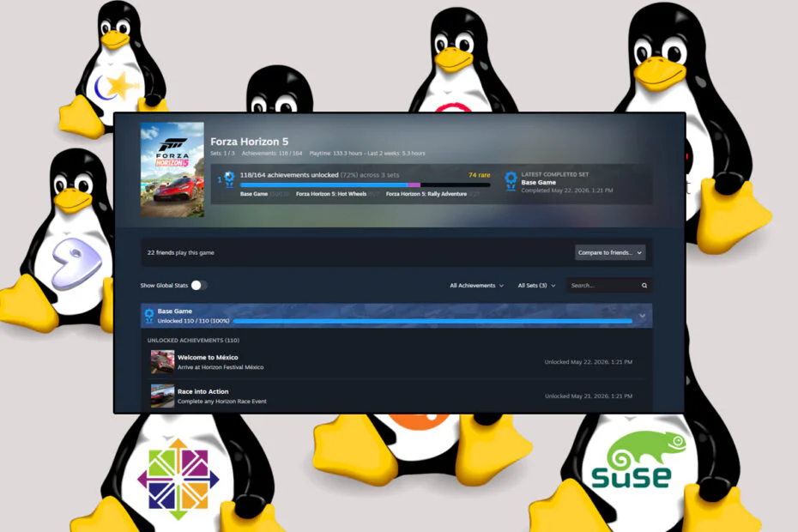Viewport: 798px width, 532px height.
Task: Open the Compare to friends dropdown
Action: (610, 252)
